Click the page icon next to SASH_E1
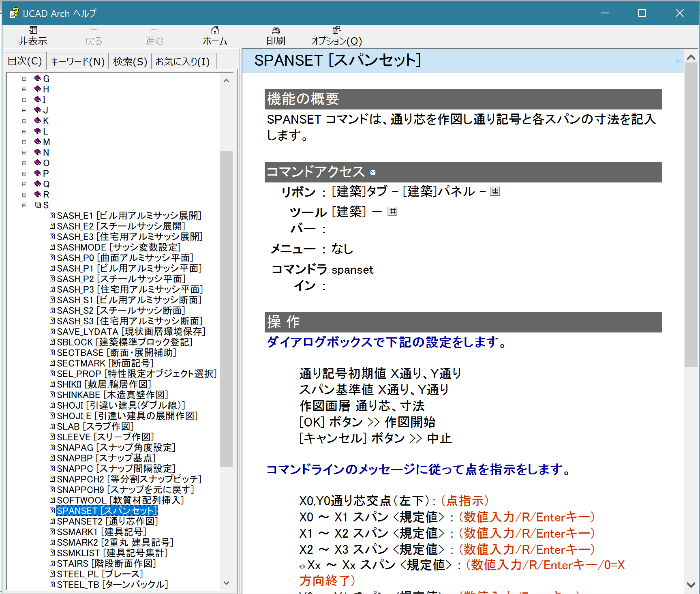The image size is (700, 594). [x=52, y=215]
